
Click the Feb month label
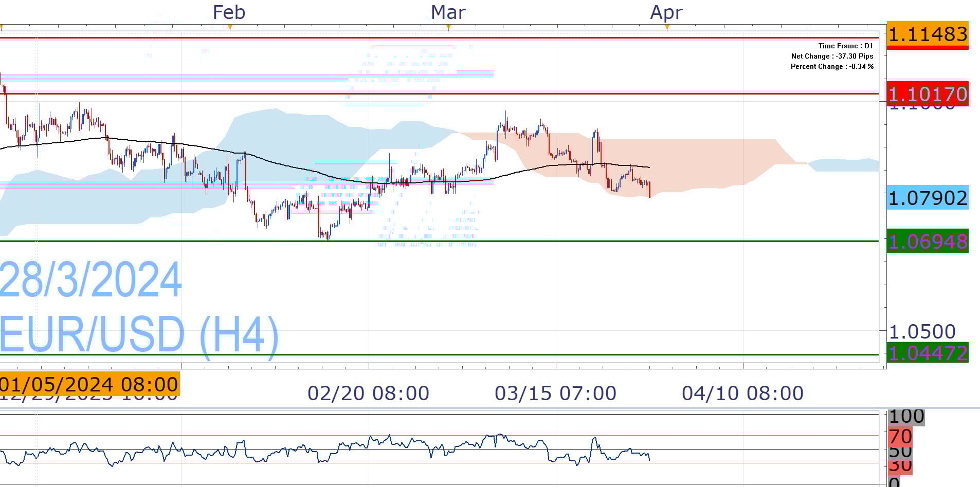tap(229, 12)
